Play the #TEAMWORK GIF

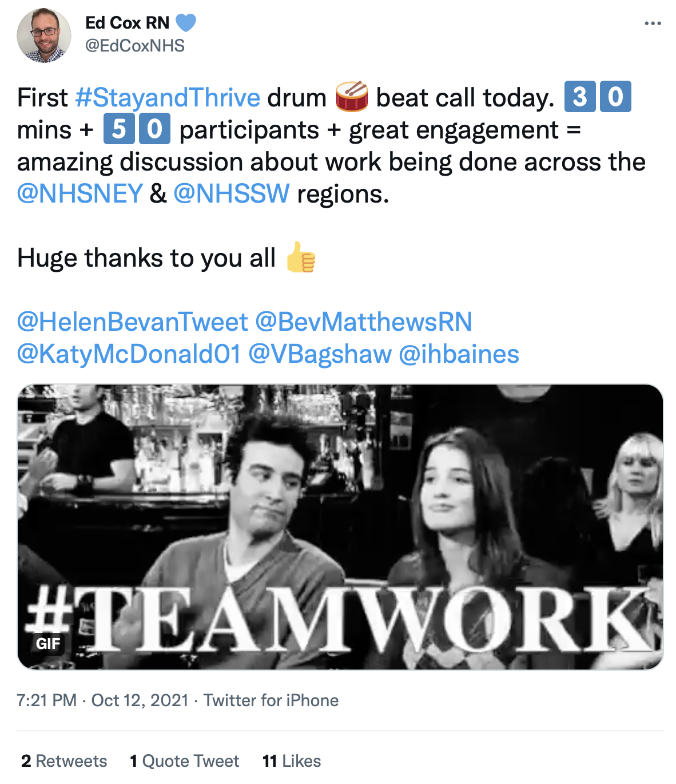(x=340, y=527)
